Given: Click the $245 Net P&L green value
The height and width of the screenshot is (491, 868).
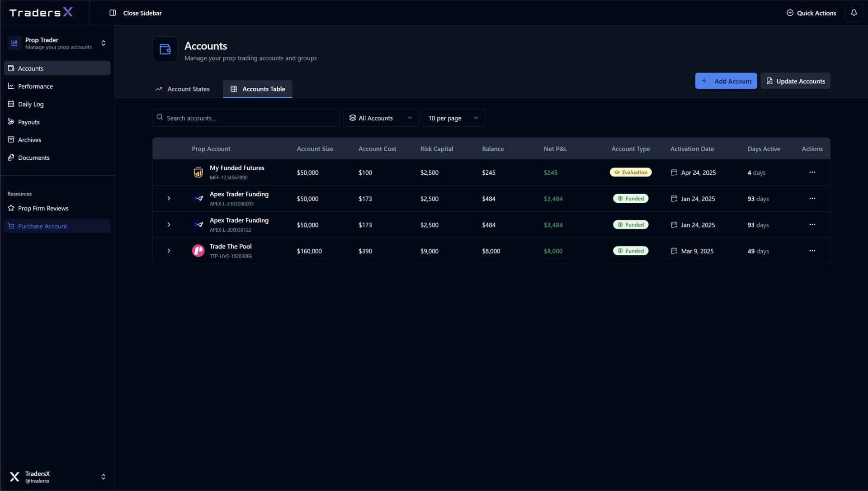Looking at the screenshot, I should click(550, 172).
